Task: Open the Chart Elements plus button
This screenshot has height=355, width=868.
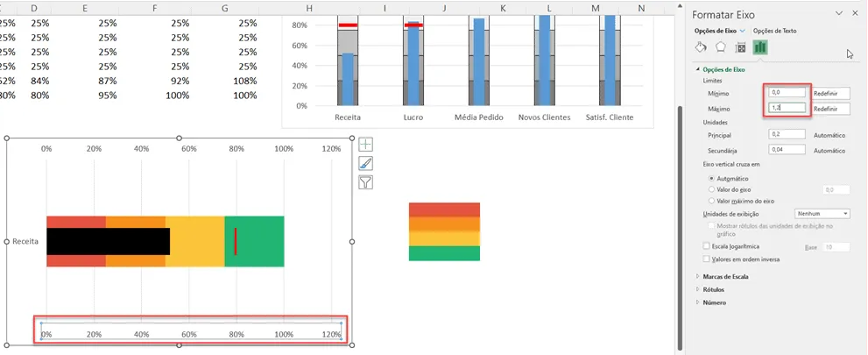Action: (x=366, y=145)
